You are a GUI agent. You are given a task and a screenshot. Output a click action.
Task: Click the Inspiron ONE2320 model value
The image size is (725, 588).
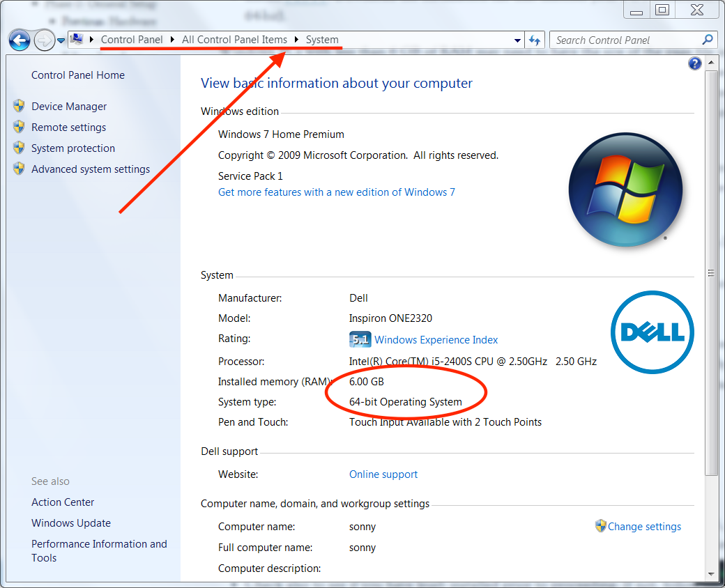[390, 318]
